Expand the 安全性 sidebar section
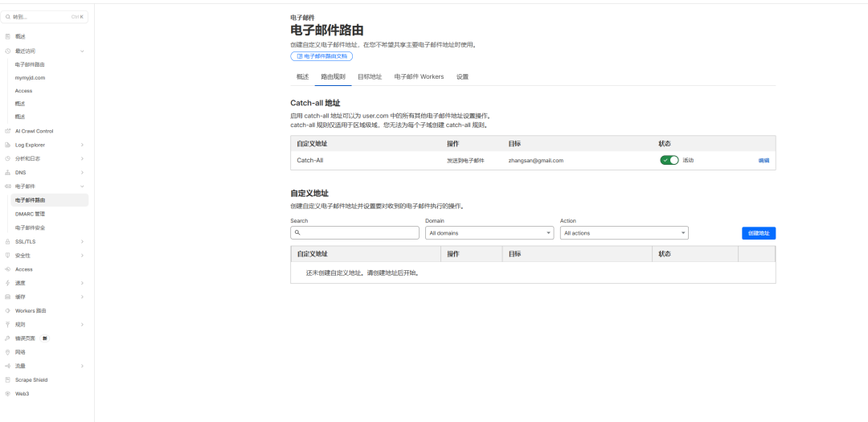 pos(82,256)
